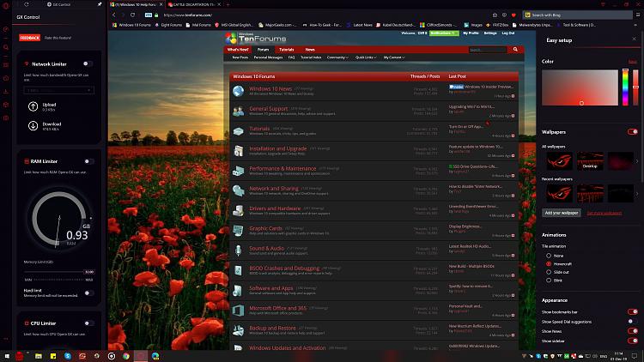
Task: Open the What's New tab
Action: pyautogui.click(x=238, y=50)
